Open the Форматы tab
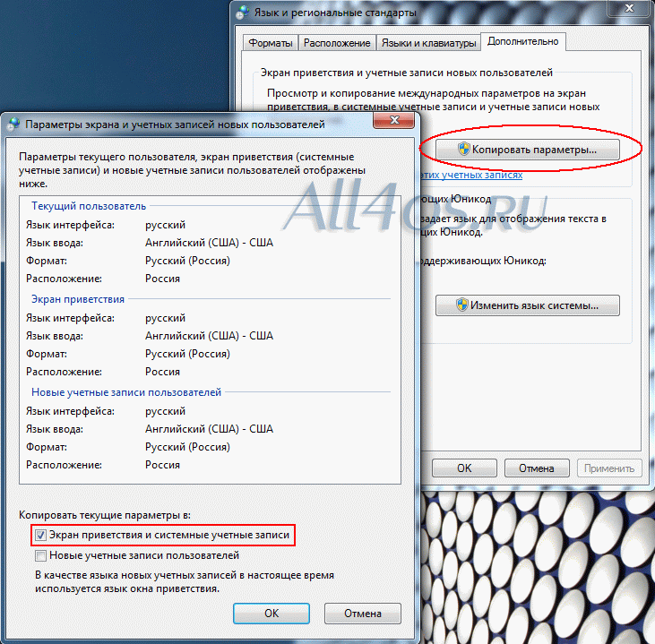 click(x=271, y=43)
